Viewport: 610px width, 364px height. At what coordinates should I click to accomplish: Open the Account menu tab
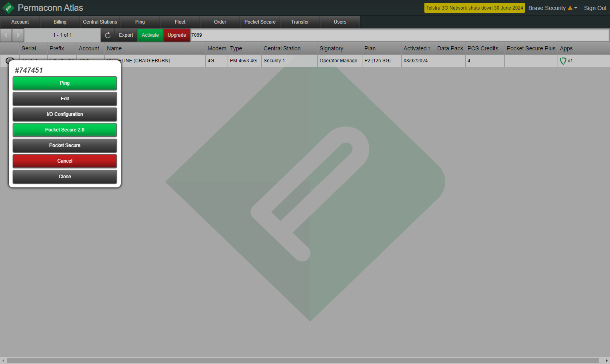pos(20,22)
